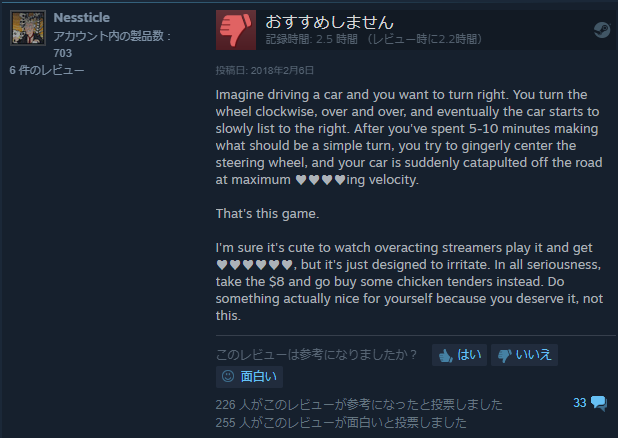Open the Nessticle profile name link
Screen dimensions: 618x438
[x=82, y=17]
